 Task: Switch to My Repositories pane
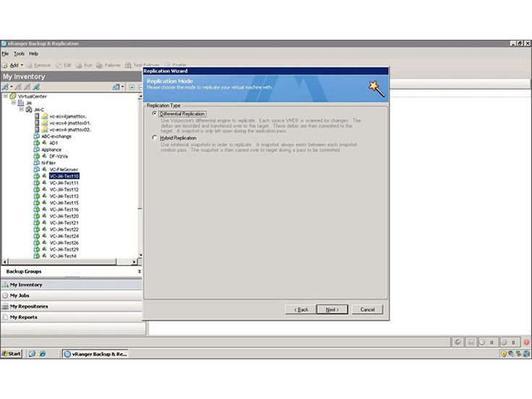72,306
